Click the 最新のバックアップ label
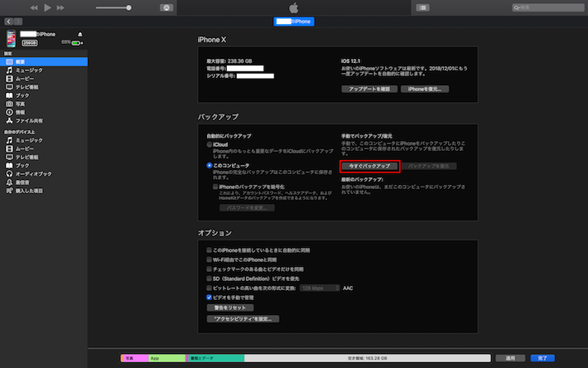Image resolution: width=588 pixels, height=368 pixels. coord(362,179)
